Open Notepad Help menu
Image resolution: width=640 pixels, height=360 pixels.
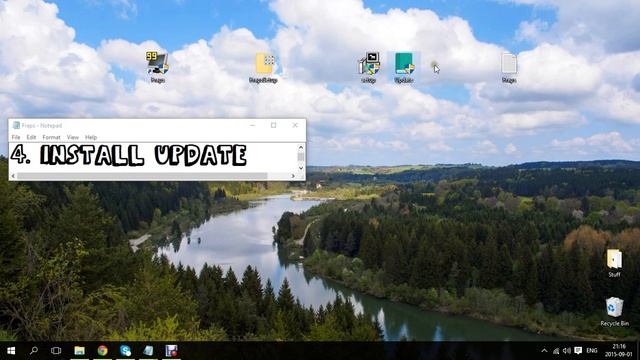(91, 137)
